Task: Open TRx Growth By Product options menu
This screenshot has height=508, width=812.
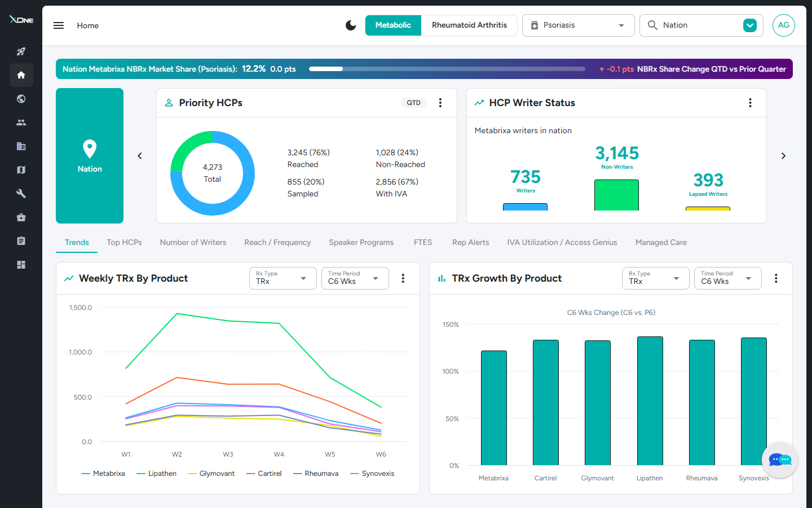Action: [776, 278]
